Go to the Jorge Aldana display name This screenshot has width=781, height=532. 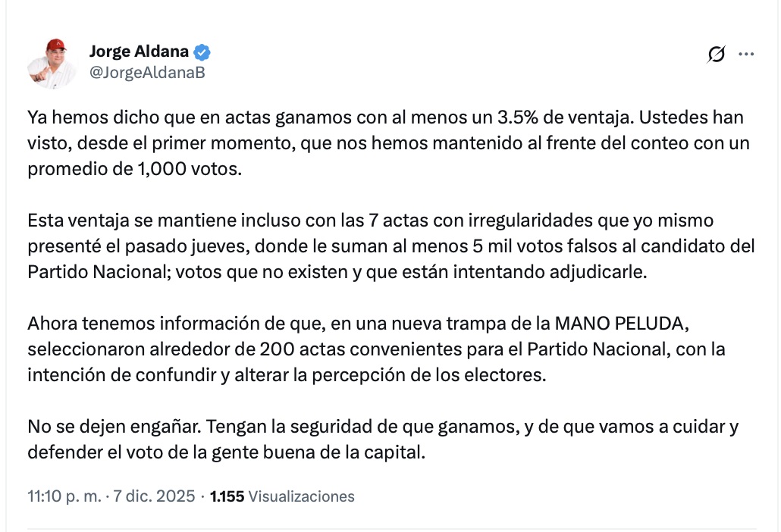[139, 52]
